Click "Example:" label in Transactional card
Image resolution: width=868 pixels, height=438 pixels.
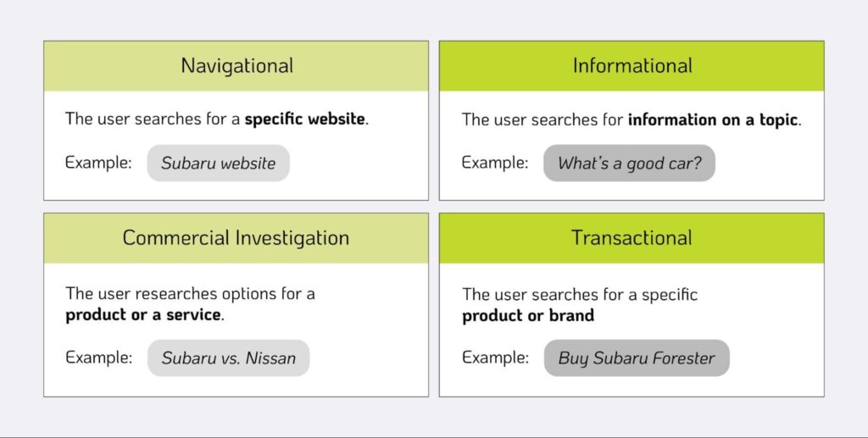tap(495, 358)
